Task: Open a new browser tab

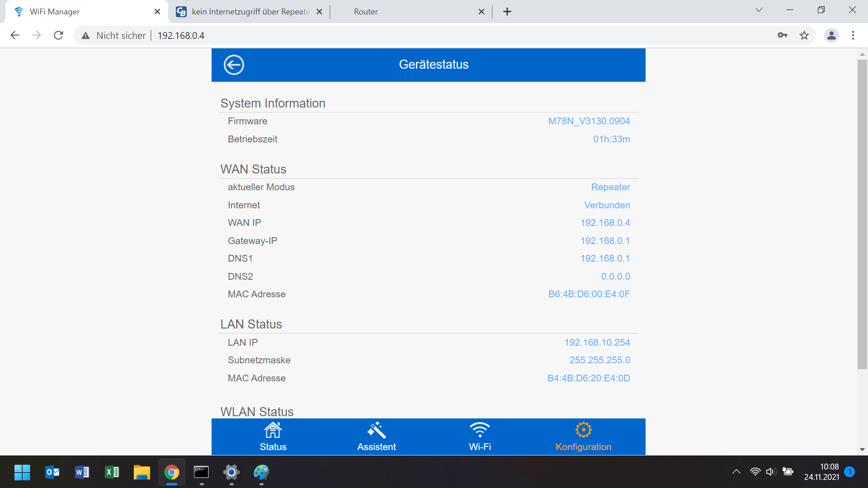Action: (x=507, y=12)
